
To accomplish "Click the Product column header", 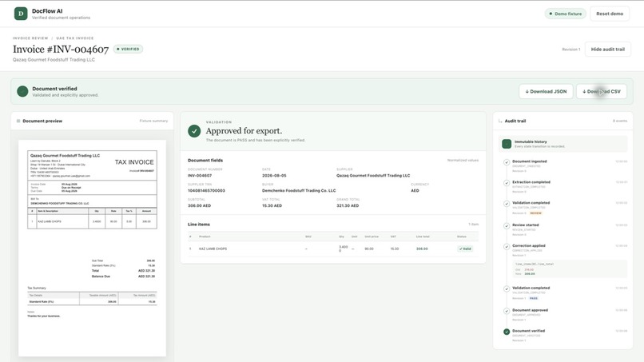I will coord(205,237).
